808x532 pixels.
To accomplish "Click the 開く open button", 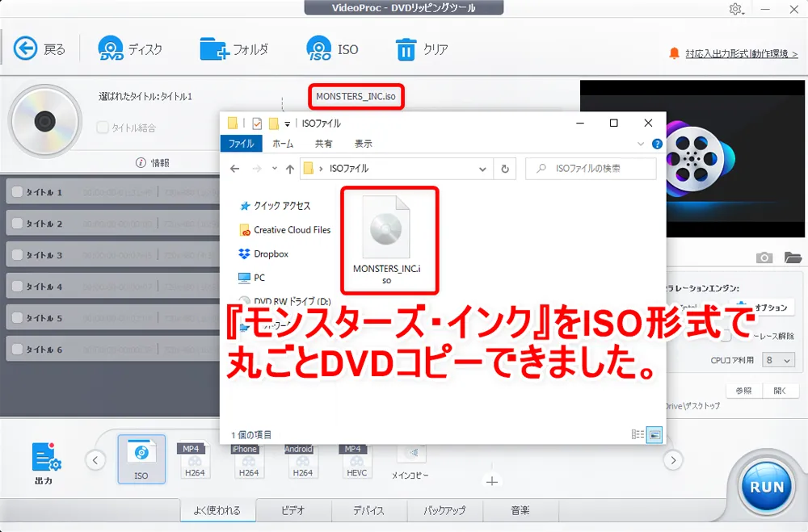I will [781, 391].
